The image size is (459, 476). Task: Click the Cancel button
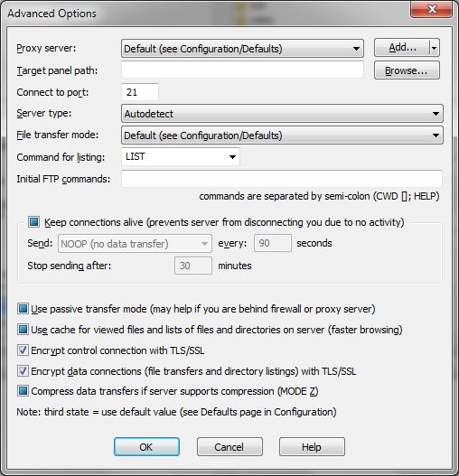click(x=229, y=446)
